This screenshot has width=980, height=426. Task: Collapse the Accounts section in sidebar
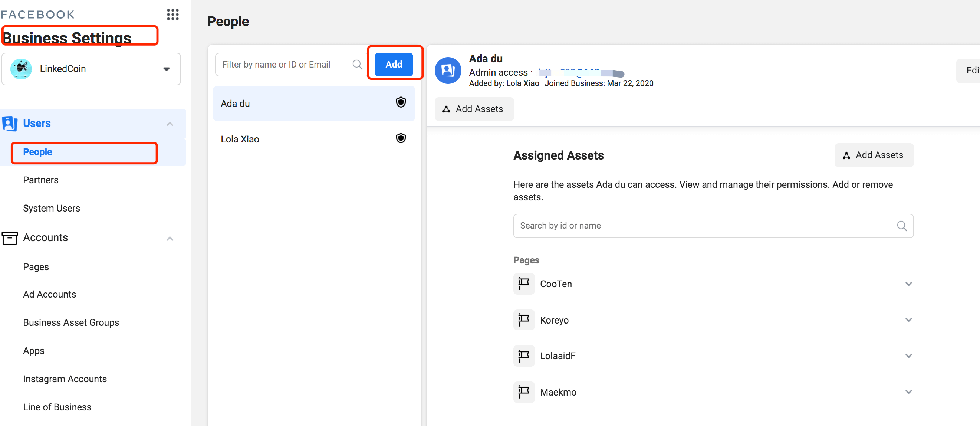point(170,239)
